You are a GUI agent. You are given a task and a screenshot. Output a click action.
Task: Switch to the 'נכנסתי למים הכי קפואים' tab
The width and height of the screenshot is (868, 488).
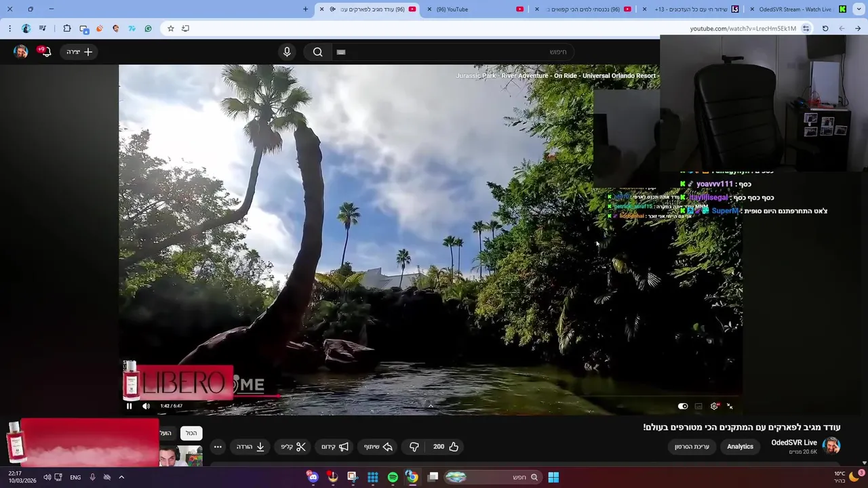(x=583, y=9)
